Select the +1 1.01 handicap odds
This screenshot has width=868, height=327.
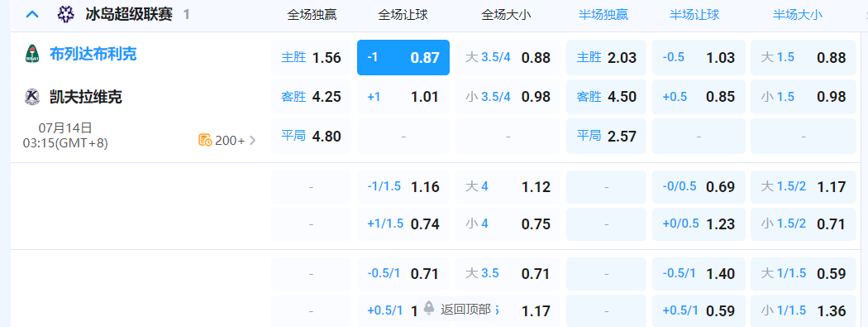tap(403, 97)
